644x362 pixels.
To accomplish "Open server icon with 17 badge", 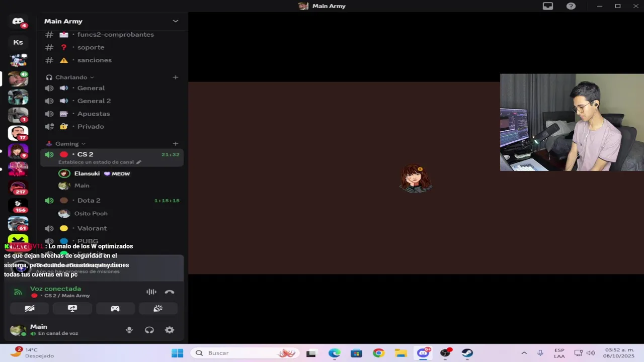I will (x=18, y=133).
